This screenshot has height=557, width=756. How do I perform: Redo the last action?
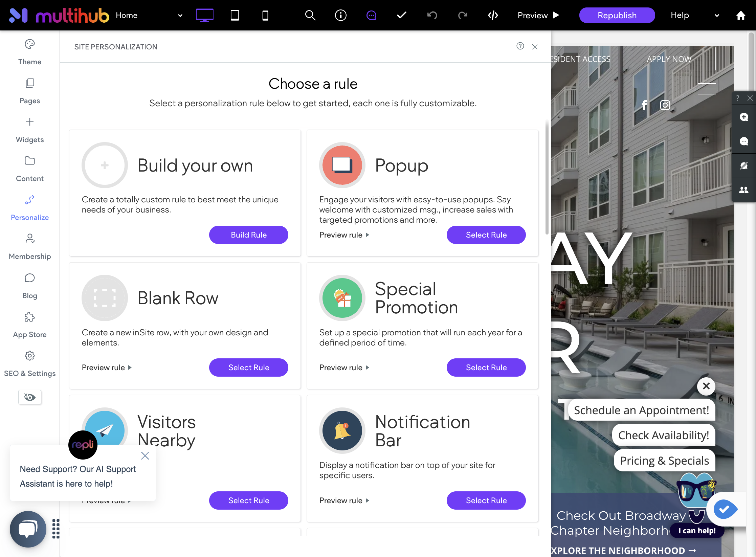[x=463, y=15]
